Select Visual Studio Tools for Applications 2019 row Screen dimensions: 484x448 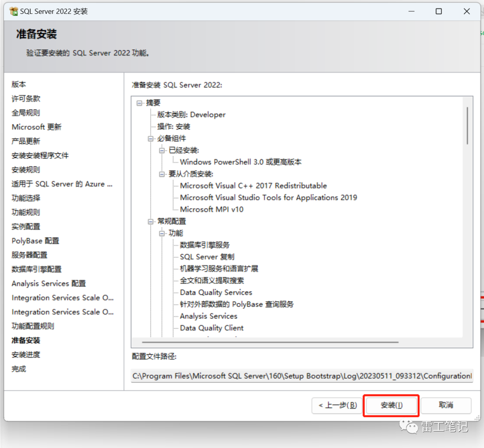pyautogui.click(x=268, y=198)
